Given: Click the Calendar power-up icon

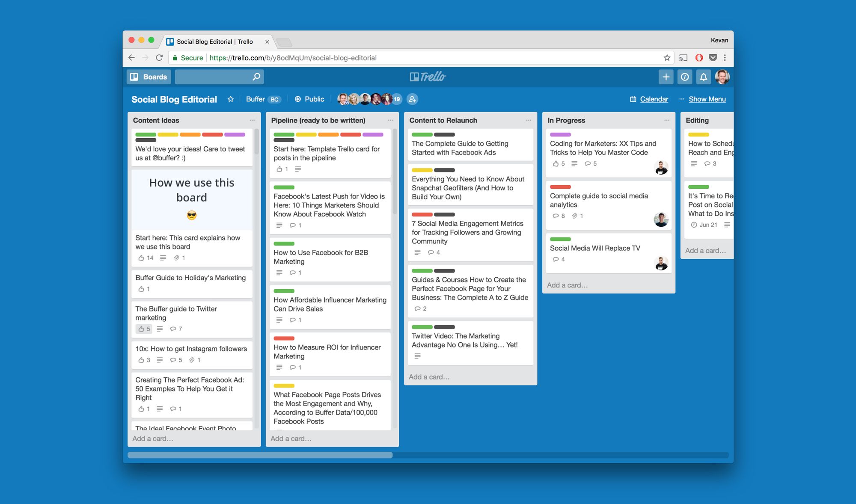Looking at the screenshot, I should coord(631,99).
